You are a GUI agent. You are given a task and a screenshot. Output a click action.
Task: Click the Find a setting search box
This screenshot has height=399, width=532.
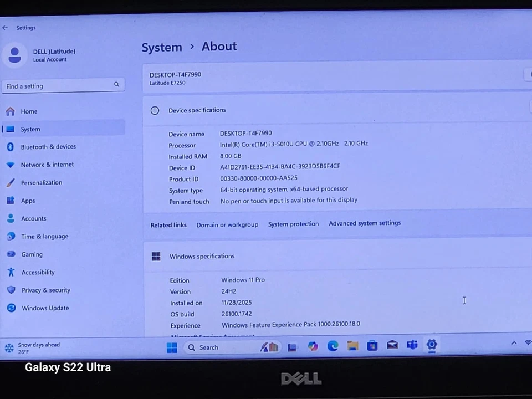(x=61, y=86)
